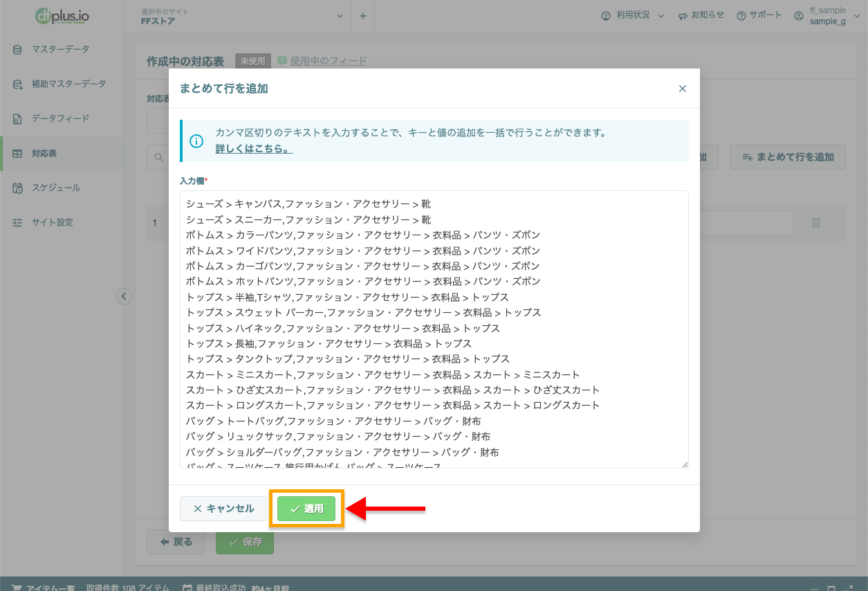Click the search icon in the background search field
Viewport: 868px width, 591px height.
click(159, 157)
